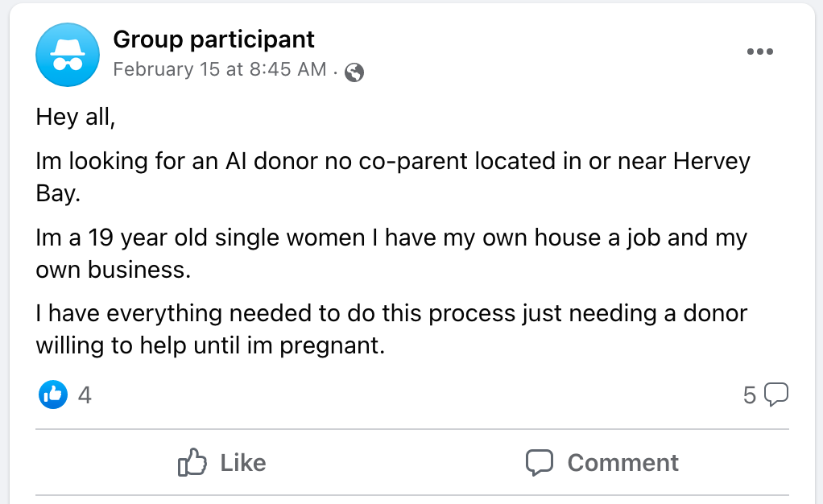The height and width of the screenshot is (504, 823).
Task: Click the globe public privacy icon
Action: coord(354,72)
